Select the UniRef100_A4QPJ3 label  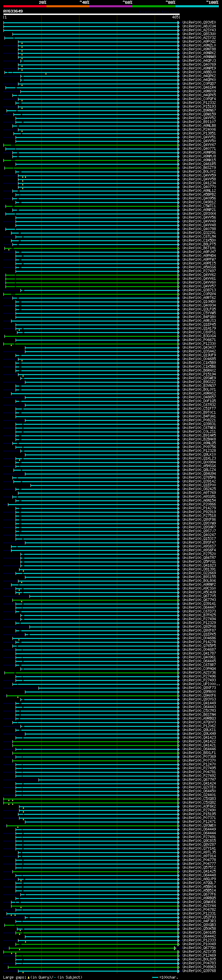click(x=199, y=60)
